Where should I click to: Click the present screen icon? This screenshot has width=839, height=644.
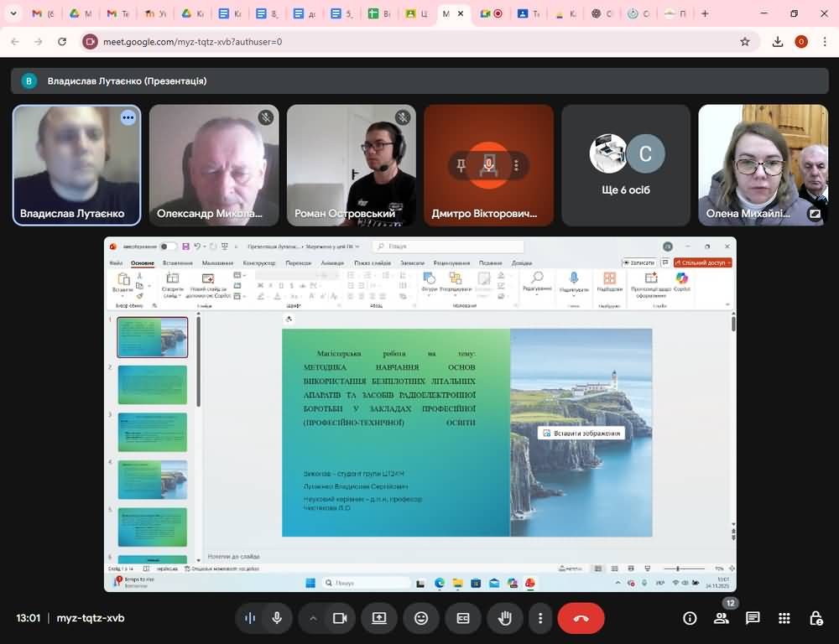pos(379,618)
